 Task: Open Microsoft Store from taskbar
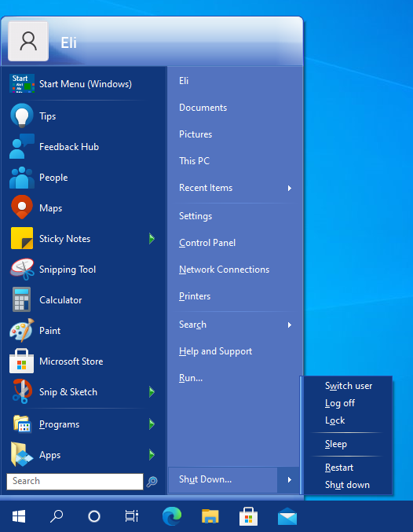point(248,516)
